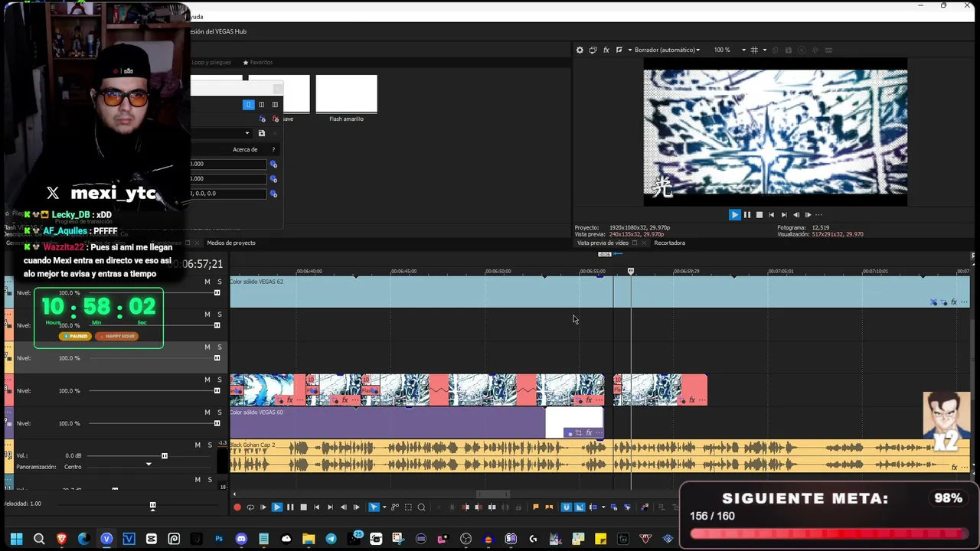
Task: Select the Envelope edit tool
Action: click(x=395, y=507)
